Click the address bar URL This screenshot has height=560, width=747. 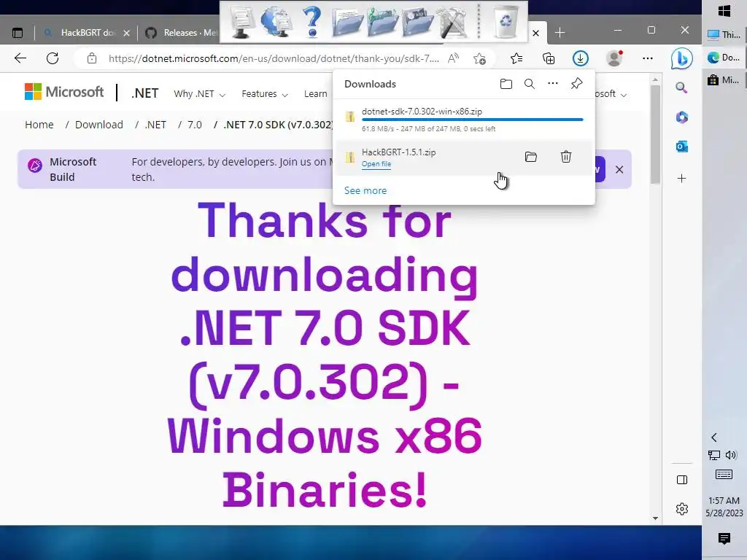(274, 58)
